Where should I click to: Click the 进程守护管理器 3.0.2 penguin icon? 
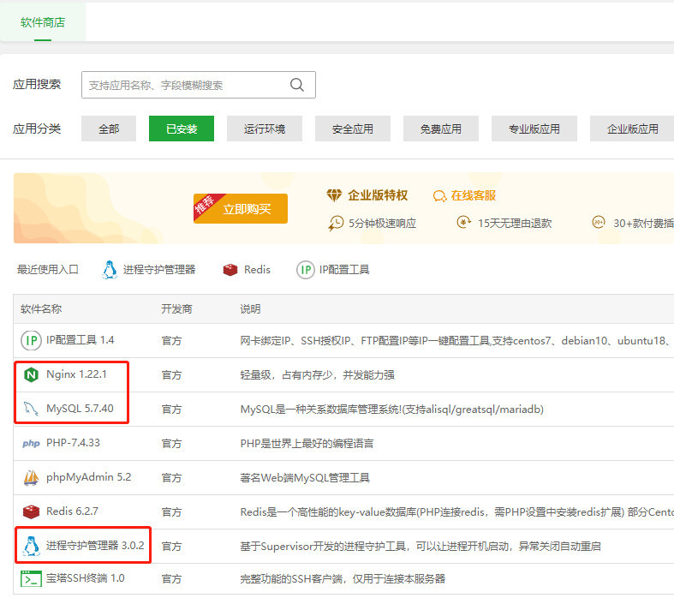point(31,546)
